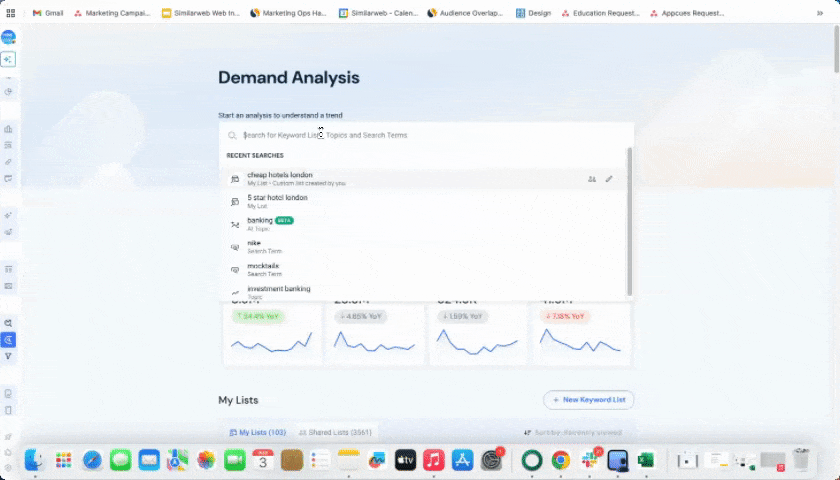Select the 'investment banking' topic

(x=423, y=291)
